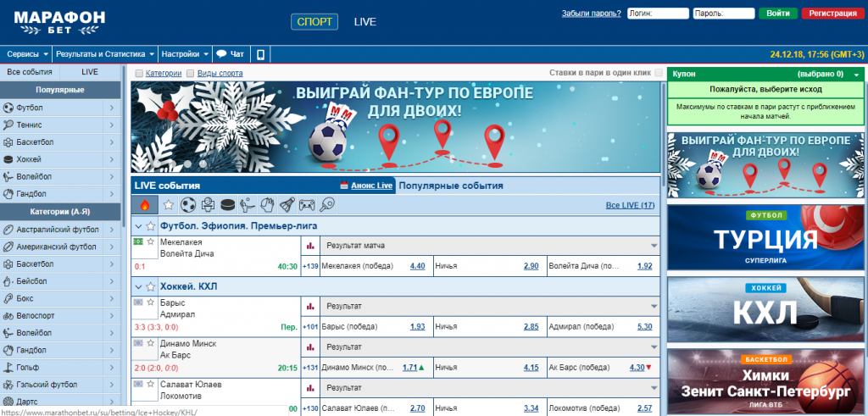Image resolution: width=868 pixels, height=416 pixels.
Task: Star the Футбол. Эфиопия. Премьер-лига league
Action: 151,225
